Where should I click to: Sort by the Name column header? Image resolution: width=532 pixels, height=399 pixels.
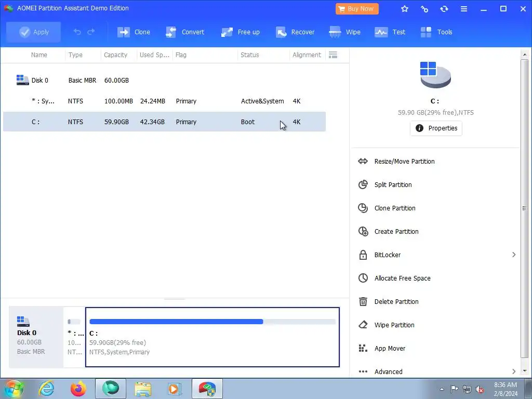(x=39, y=55)
